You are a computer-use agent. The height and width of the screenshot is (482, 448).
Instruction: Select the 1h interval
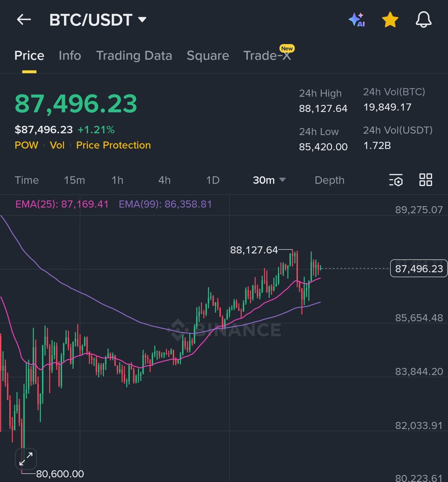tap(117, 180)
